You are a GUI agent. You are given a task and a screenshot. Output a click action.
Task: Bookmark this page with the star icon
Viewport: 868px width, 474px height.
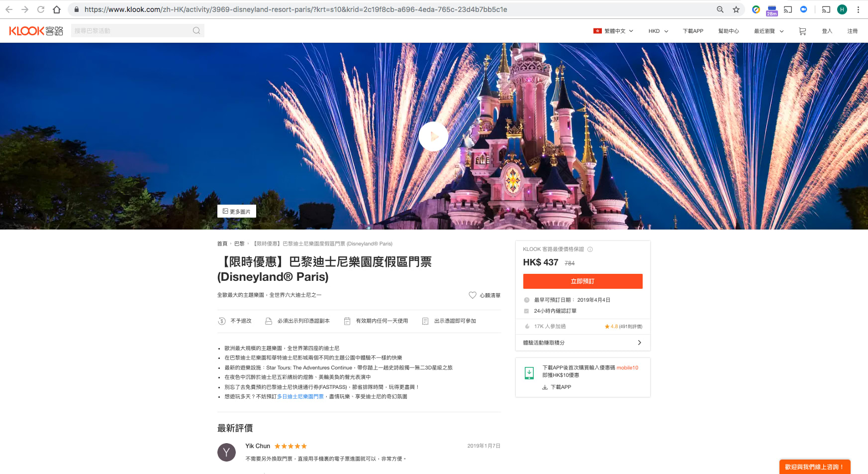pyautogui.click(x=736, y=9)
